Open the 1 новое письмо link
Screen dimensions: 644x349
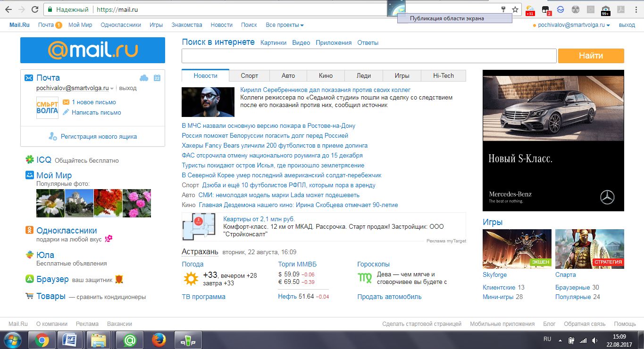click(x=94, y=102)
